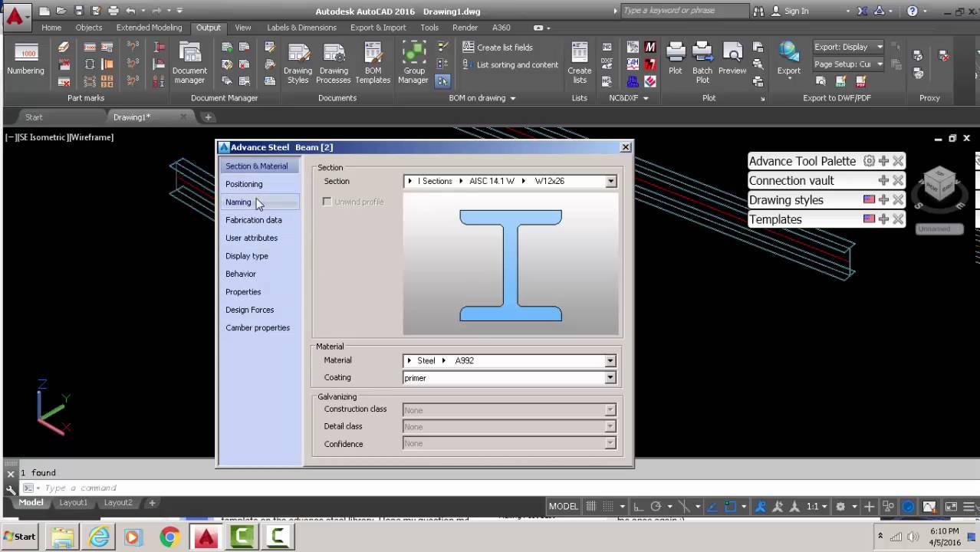The image size is (980, 552).
Task: Click Sign In link
Action: click(x=796, y=11)
